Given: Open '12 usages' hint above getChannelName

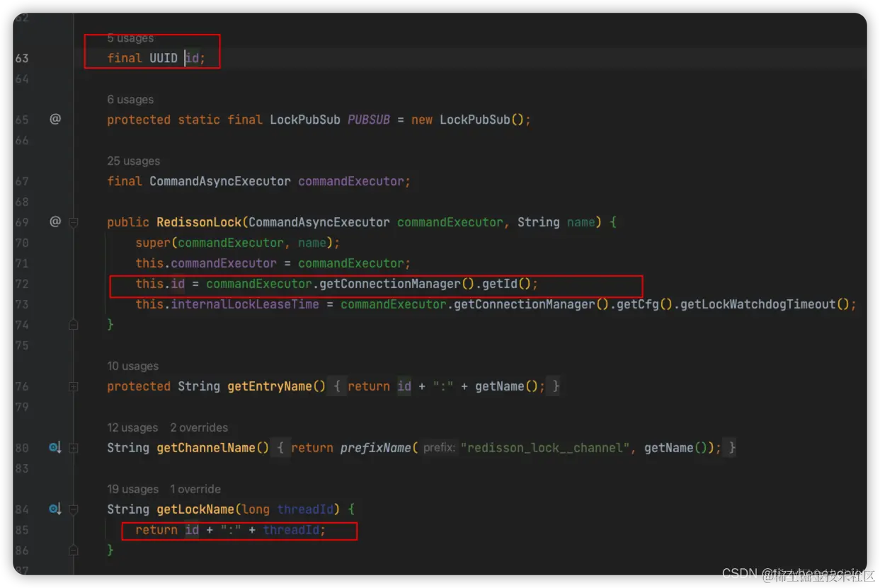Looking at the screenshot, I should tap(132, 428).
